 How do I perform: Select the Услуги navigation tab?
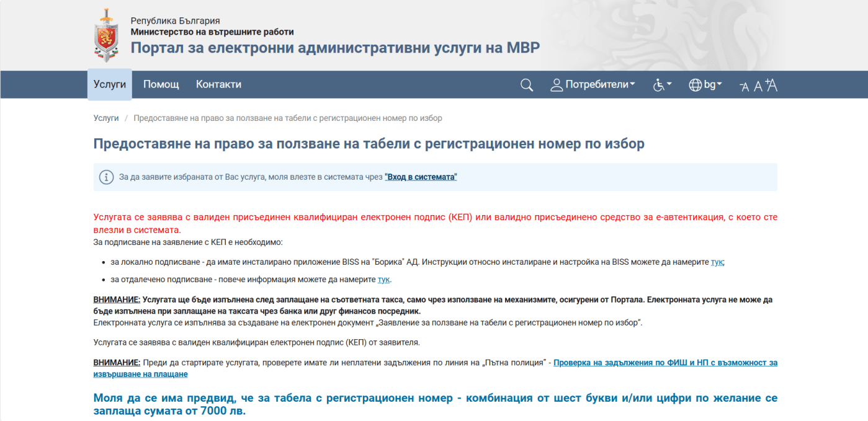pyautogui.click(x=109, y=84)
